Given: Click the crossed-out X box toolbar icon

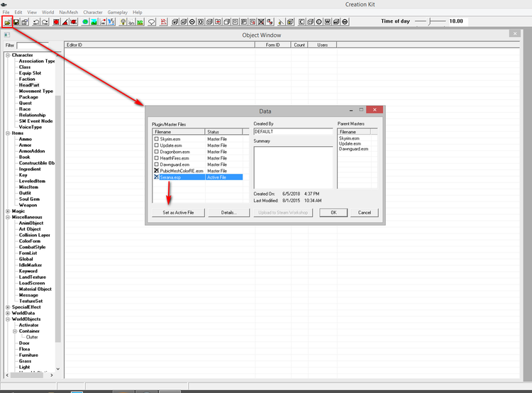Looking at the screenshot, I should point(261,22).
